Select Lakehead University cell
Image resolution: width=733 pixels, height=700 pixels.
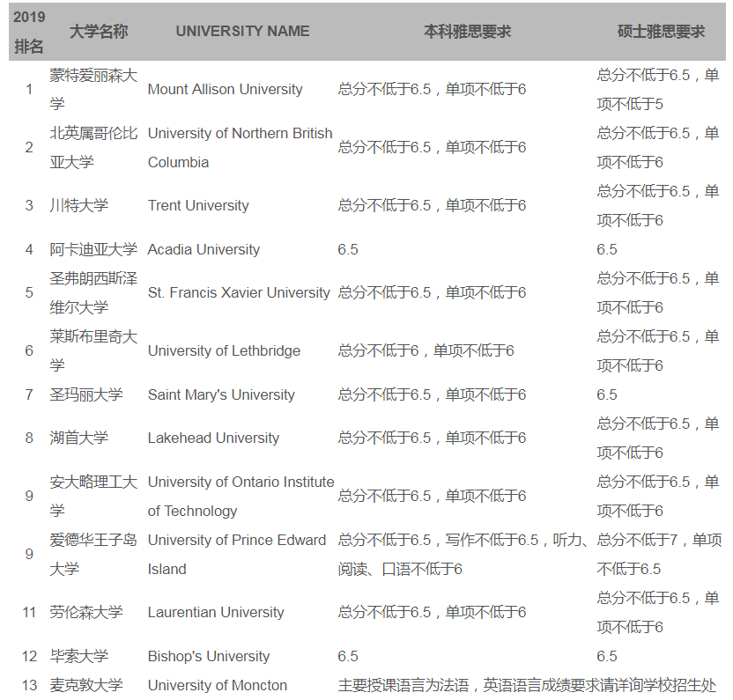click(x=213, y=438)
